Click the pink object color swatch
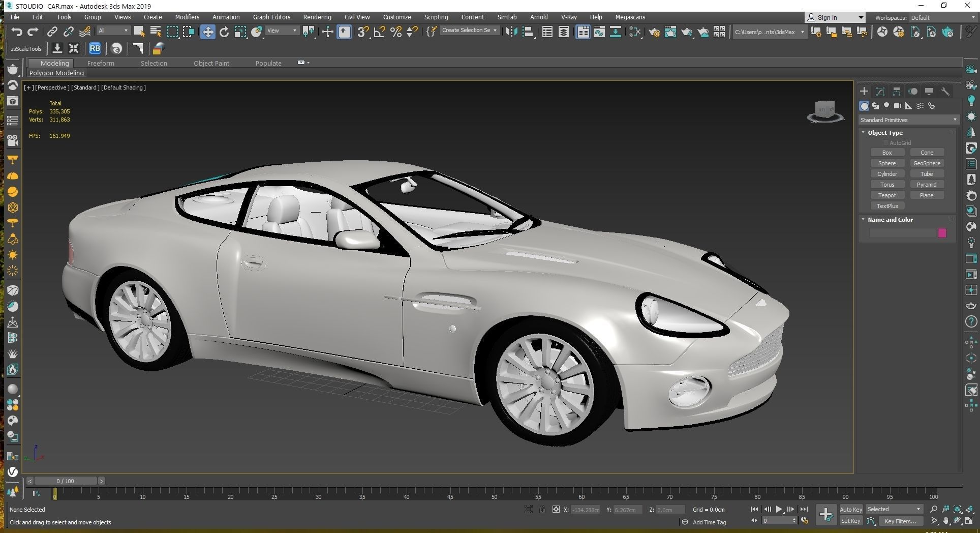Image resolution: width=980 pixels, height=533 pixels. (x=942, y=233)
